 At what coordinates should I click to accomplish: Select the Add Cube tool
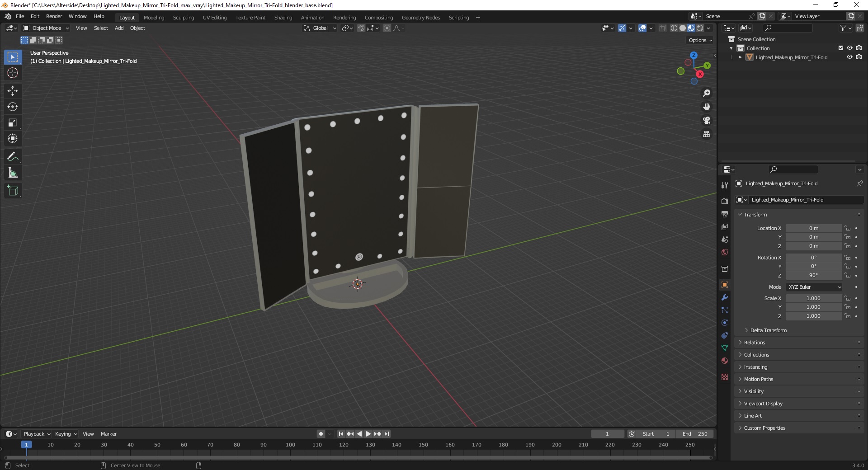[13, 191]
